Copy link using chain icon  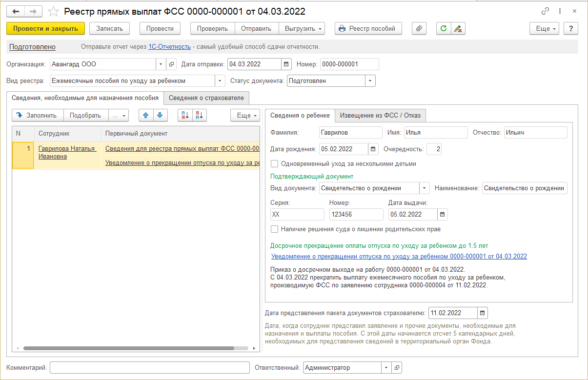(x=545, y=11)
